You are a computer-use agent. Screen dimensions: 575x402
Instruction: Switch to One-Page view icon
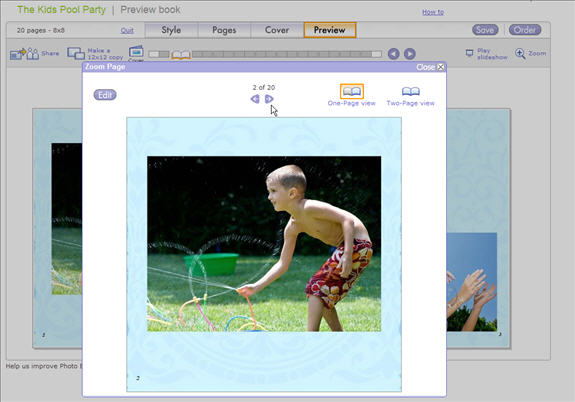352,91
